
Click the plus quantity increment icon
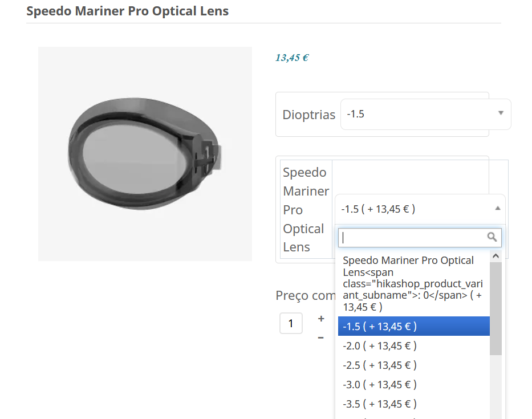coord(321,319)
